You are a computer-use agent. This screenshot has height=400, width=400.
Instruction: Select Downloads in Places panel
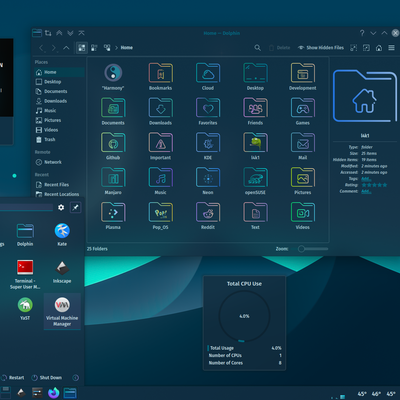tap(59, 101)
